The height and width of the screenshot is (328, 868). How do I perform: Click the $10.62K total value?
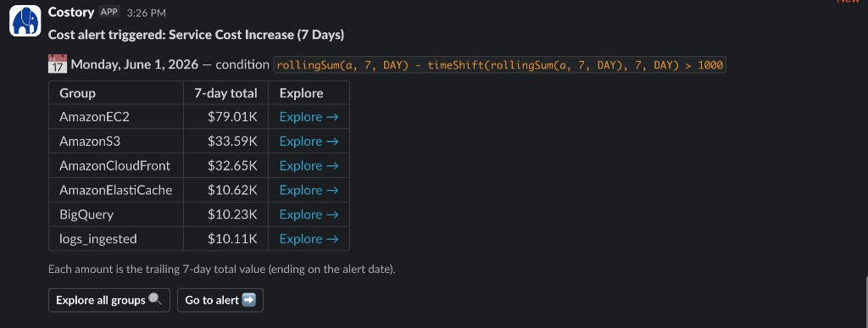click(x=232, y=190)
